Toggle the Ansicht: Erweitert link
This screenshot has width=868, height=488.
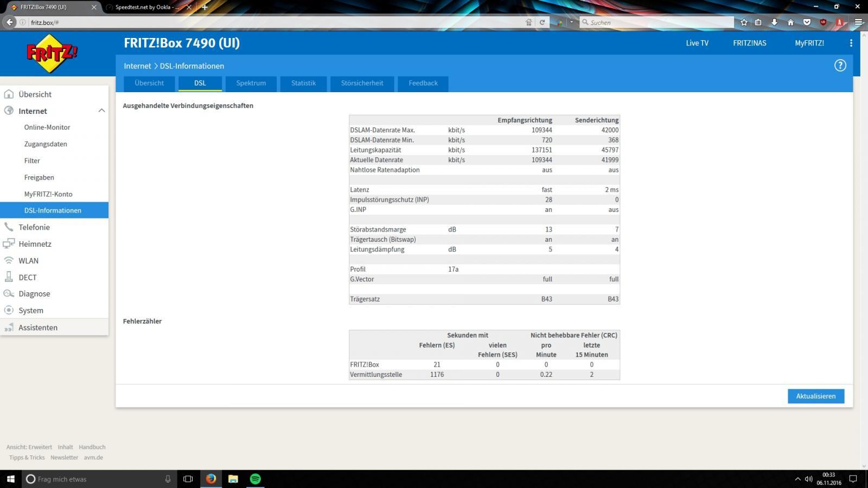[x=29, y=447]
